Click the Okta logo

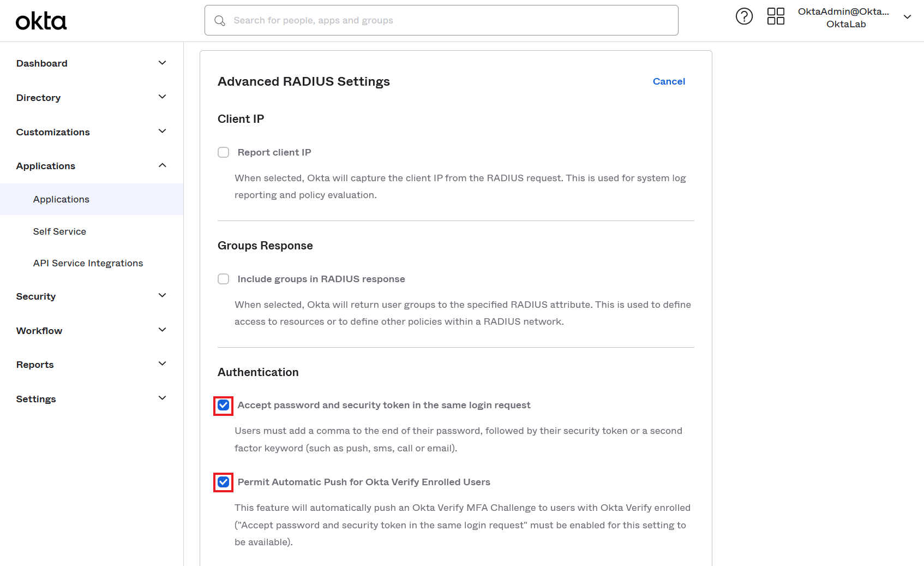(41, 21)
